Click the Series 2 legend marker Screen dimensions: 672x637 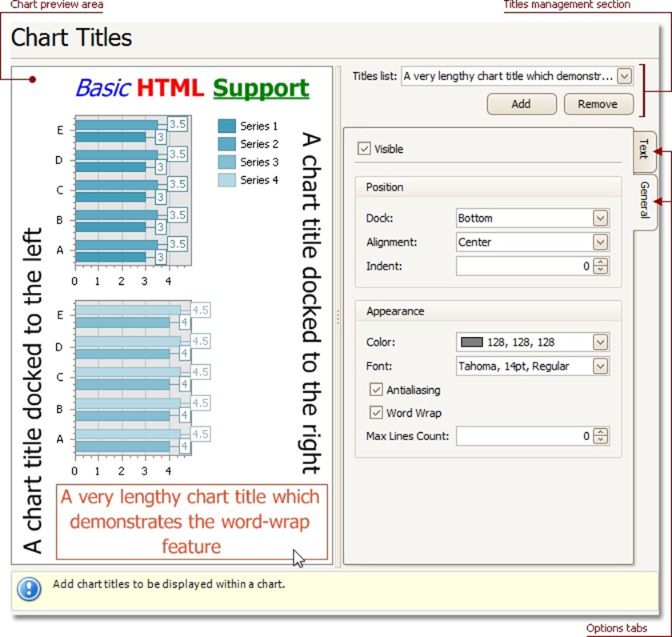tap(226, 144)
